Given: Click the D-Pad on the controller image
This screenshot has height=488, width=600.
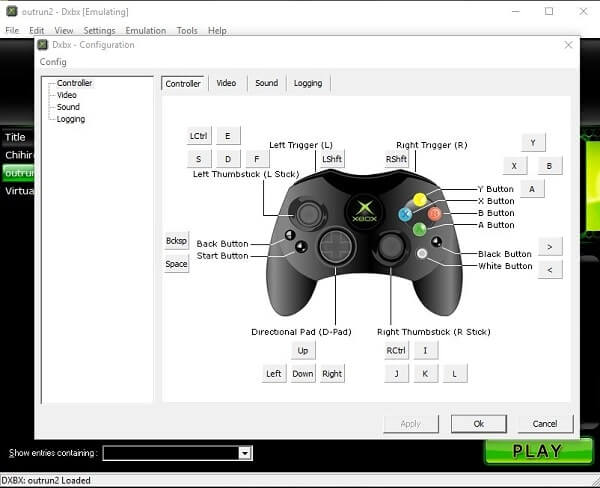Looking at the screenshot, I should (x=336, y=246).
